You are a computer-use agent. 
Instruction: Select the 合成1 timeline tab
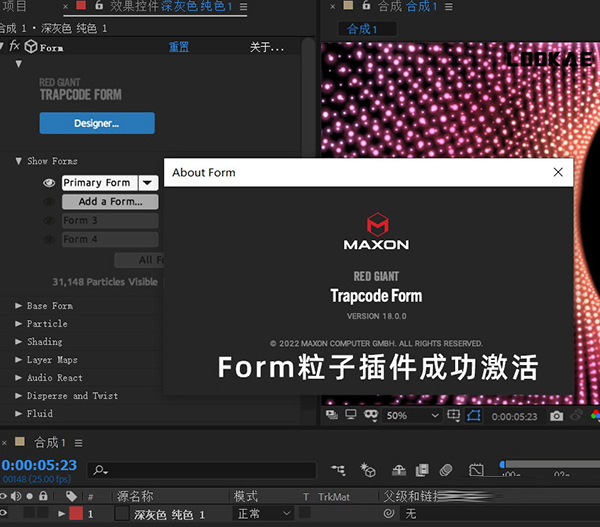[50, 443]
